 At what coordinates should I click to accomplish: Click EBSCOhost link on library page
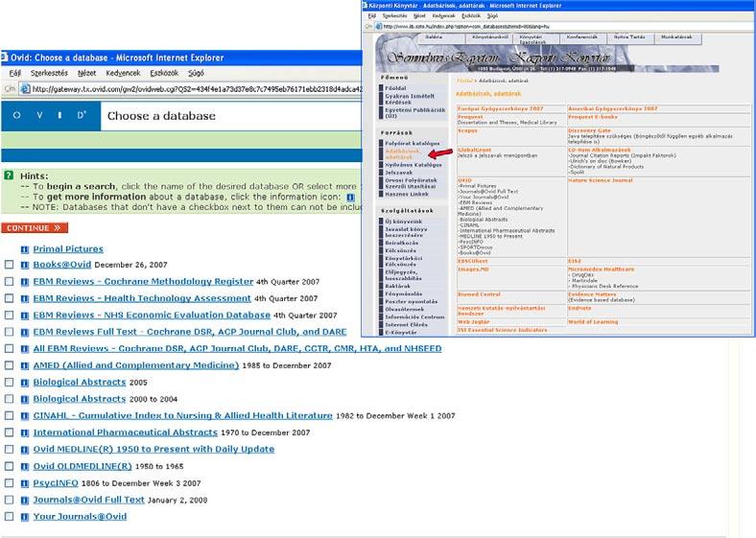pyautogui.click(x=472, y=261)
